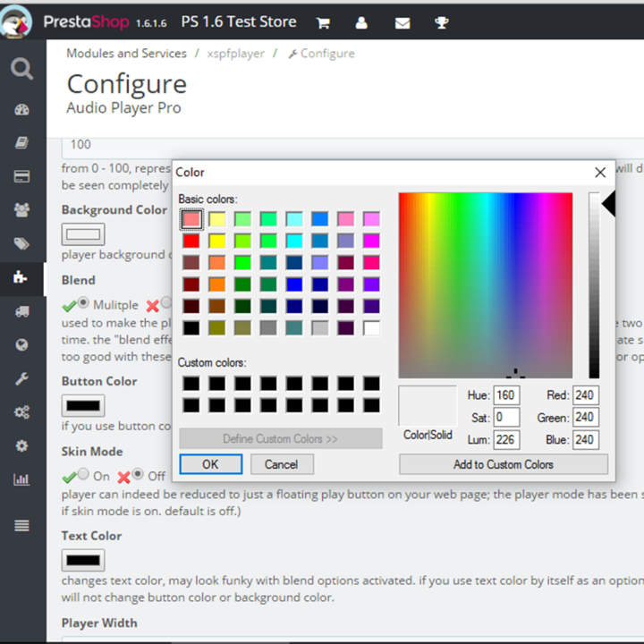The height and width of the screenshot is (644, 644).
Task: Pick the black basic color swatch
Action: tap(191, 327)
